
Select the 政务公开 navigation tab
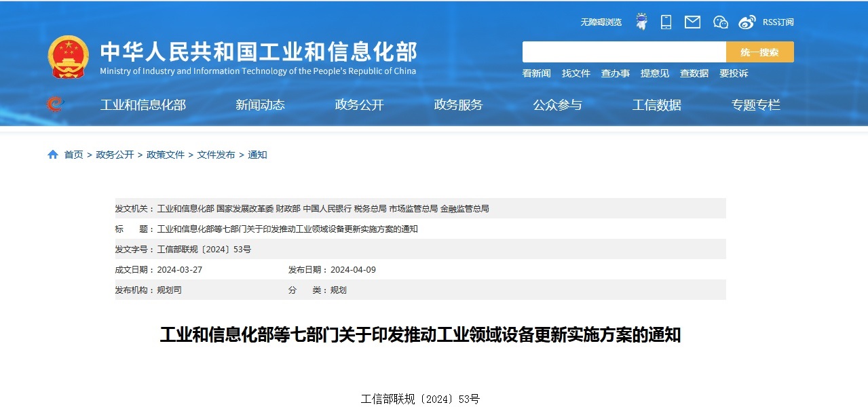(x=359, y=104)
